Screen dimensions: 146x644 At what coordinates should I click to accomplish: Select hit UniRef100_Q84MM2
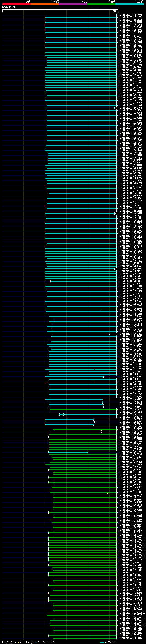coord(131,93)
